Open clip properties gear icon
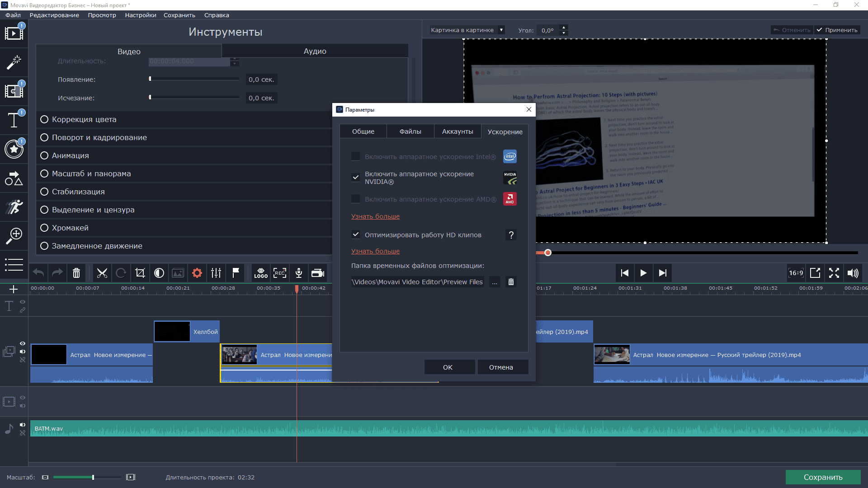Screen dimensions: 868x488 pos(197,273)
